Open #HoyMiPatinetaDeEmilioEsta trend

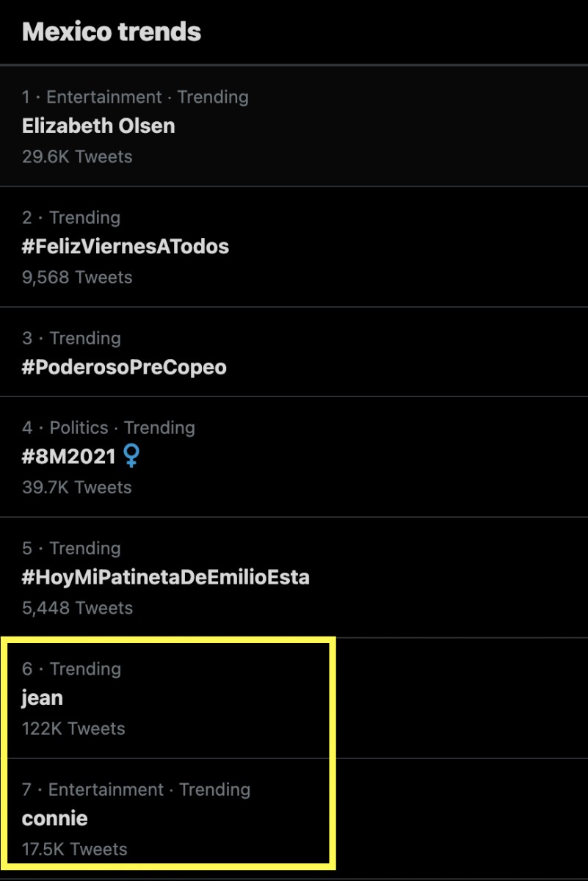pos(294,577)
